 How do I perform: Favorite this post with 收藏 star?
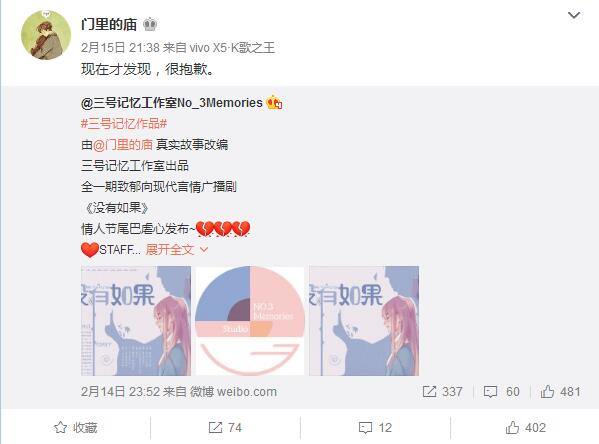point(76,428)
